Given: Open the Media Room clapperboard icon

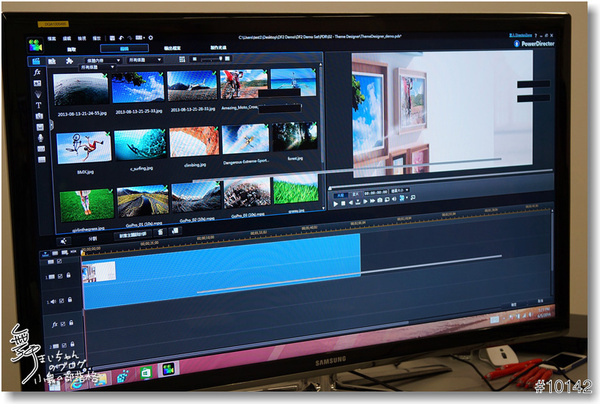Looking at the screenshot, I should pos(36,61).
